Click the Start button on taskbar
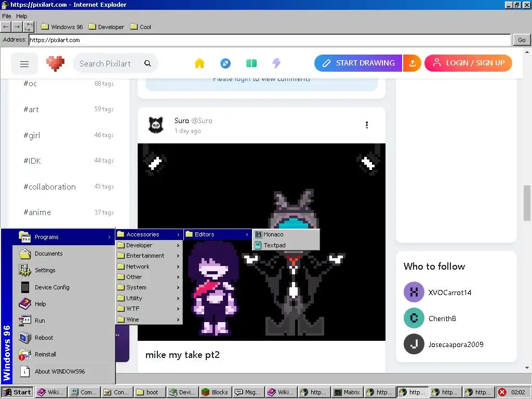 click(17, 393)
